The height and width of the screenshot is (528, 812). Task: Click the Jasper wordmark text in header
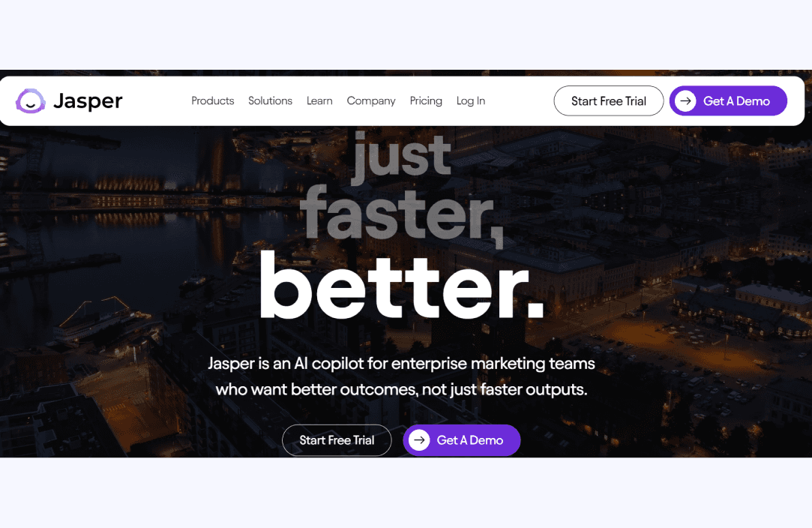(x=88, y=100)
